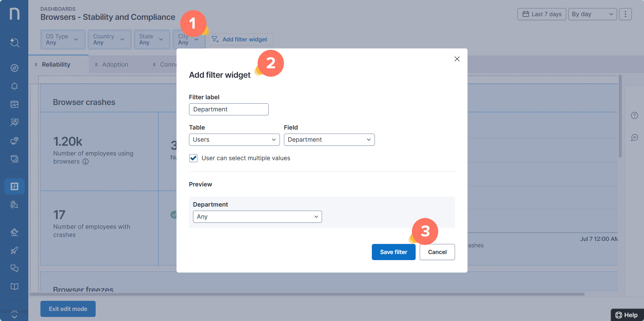Open the Field dropdown showing Department
644x321 pixels.
coord(329,140)
